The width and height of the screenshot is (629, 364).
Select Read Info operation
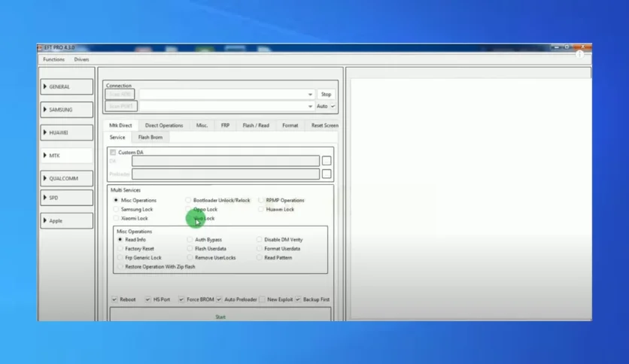pos(120,240)
